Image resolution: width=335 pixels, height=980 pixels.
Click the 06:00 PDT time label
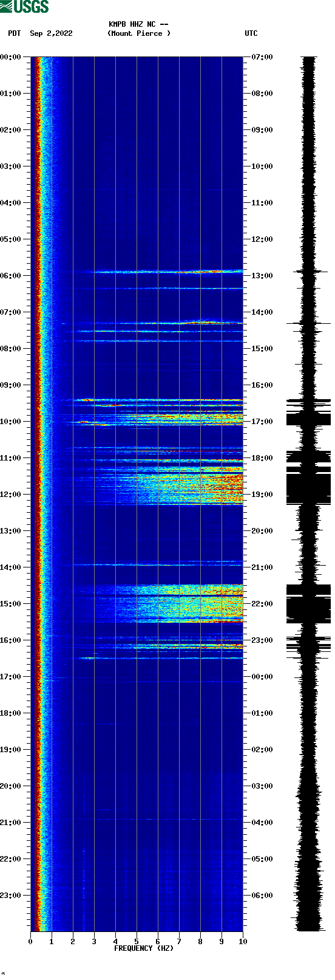pos(10,276)
